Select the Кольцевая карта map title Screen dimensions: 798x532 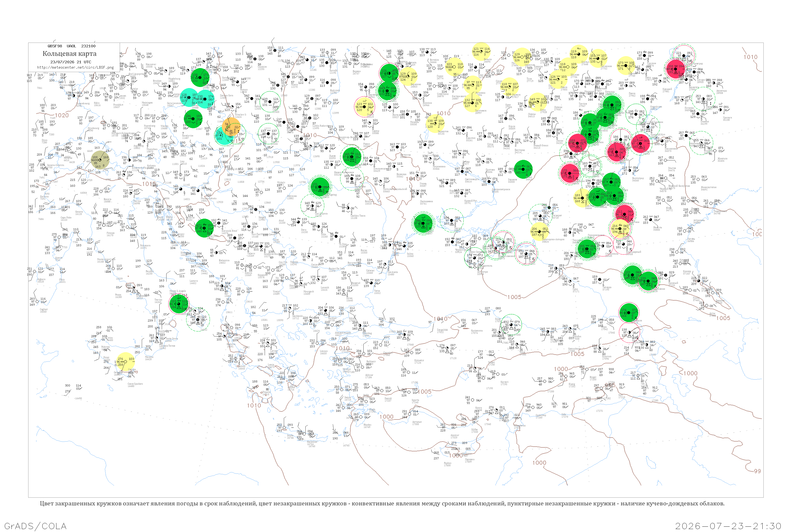coord(69,54)
